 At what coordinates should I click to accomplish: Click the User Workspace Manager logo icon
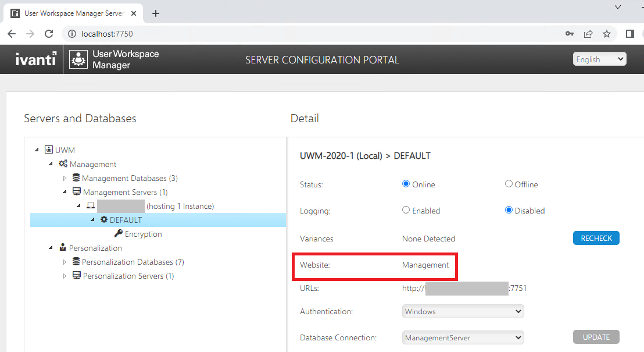click(x=78, y=59)
